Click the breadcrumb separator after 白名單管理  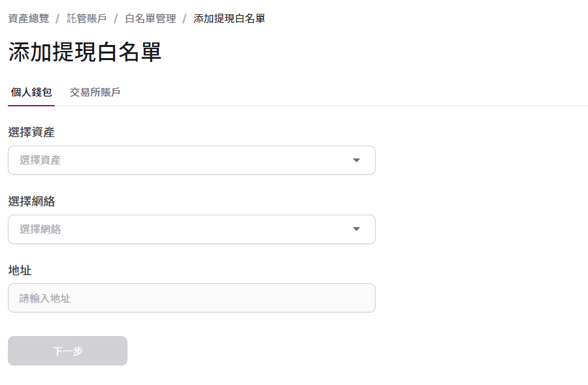tap(185, 18)
